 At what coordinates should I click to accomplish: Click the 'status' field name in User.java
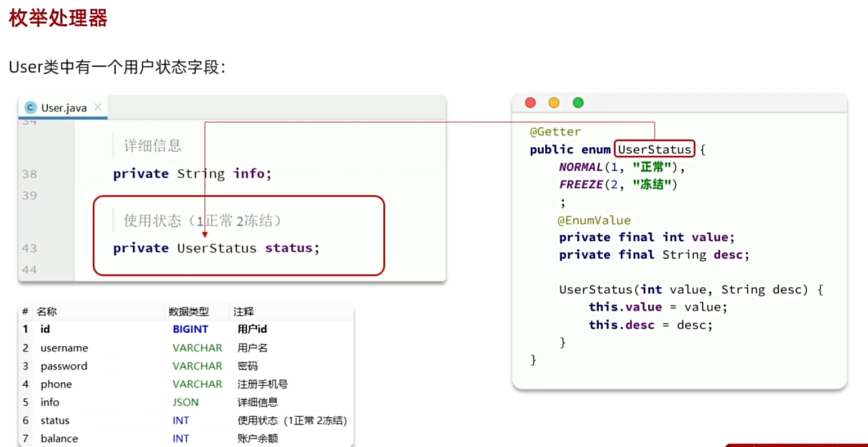tap(289, 248)
